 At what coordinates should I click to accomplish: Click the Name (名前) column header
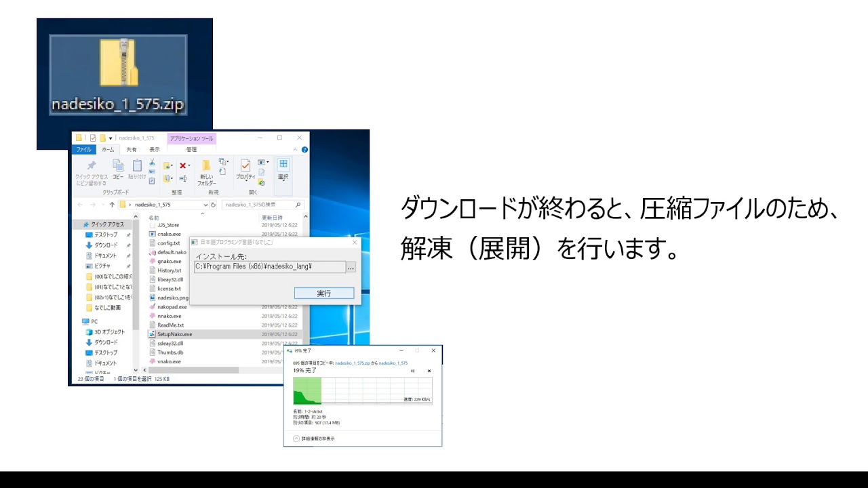coord(154,218)
